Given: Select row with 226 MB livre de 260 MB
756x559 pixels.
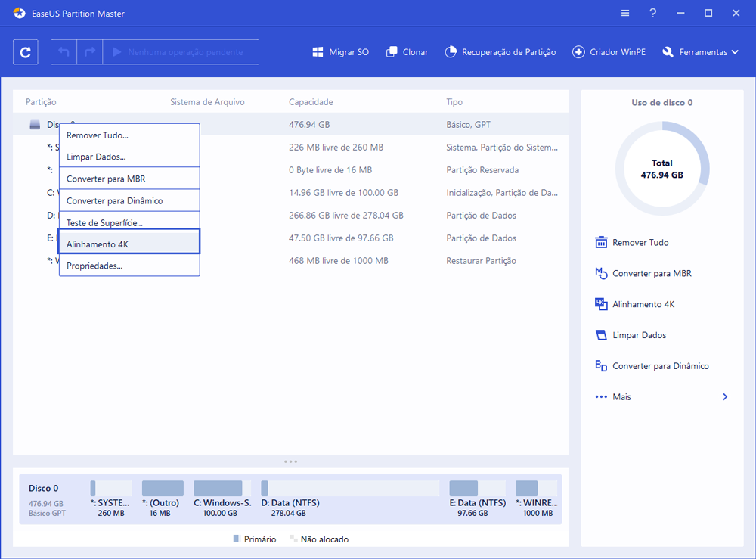Looking at the screenshot, I should (291, 147).
